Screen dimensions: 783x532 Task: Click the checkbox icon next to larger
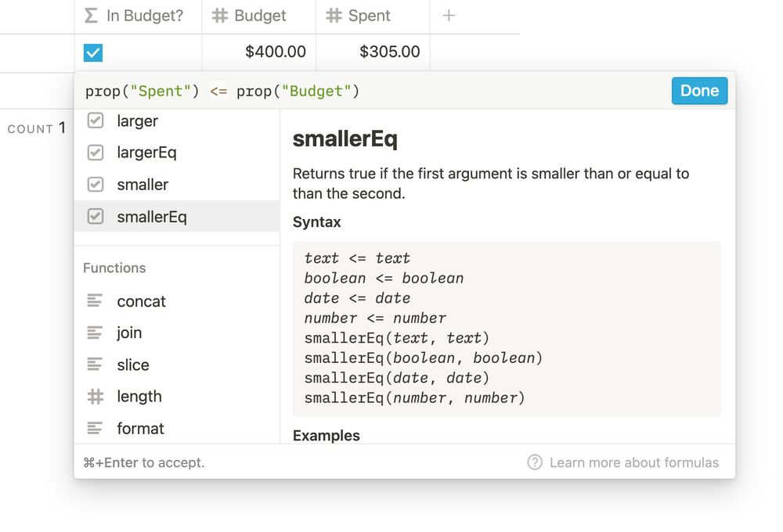(x=96, y=120)
